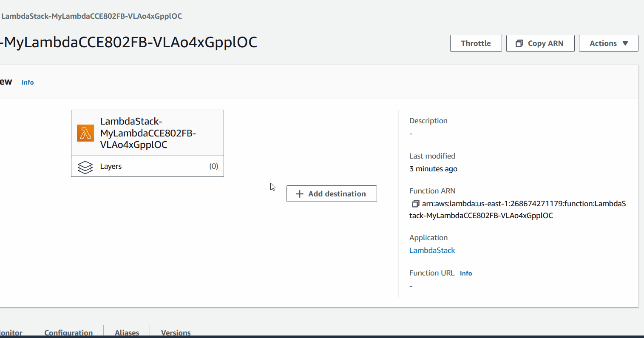Open the Actions dropdown menu
The width and height of the screenshot is (644, 338).
click(608, 43)
